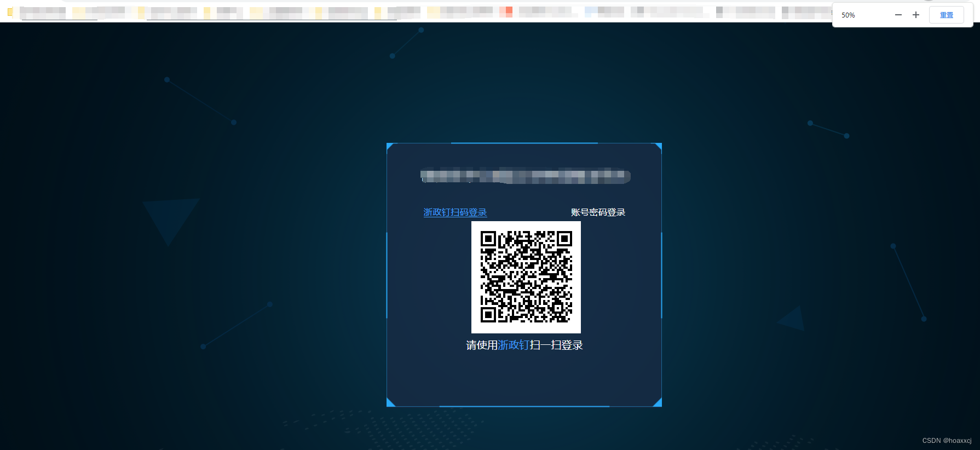
Task: Click the 重置 zoom reset button
Action: pyautogui.click(x=947, y=15)
